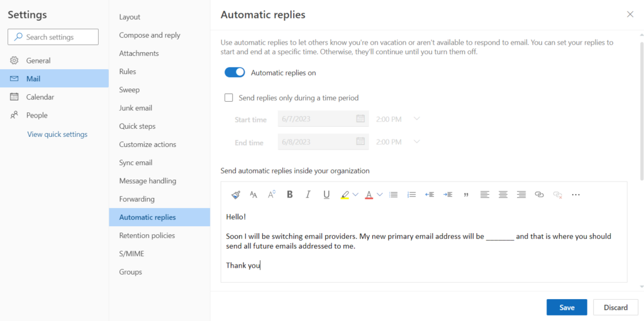Expand the highlight color dropdown arrow
Viewport: 644px width, 321px height.
click(x=356, y=194)
